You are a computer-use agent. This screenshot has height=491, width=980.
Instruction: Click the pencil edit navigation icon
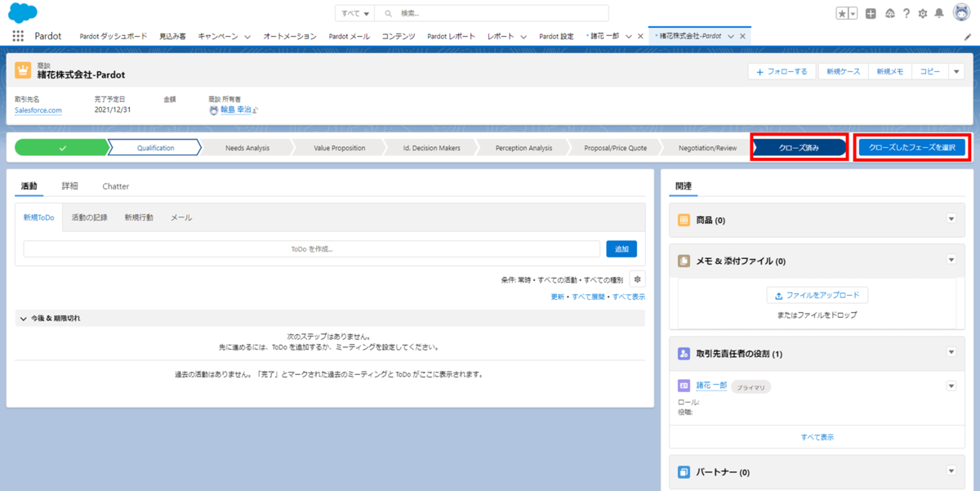coord(968,37)
